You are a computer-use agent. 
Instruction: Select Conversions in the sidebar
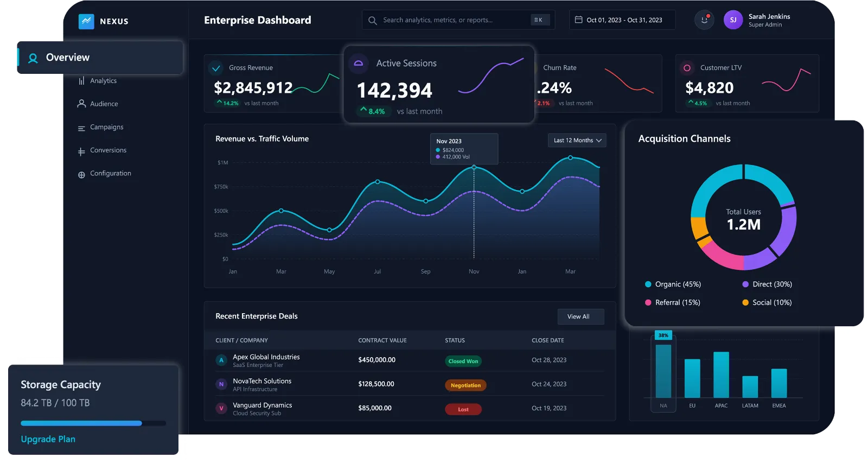click(108, 150)
